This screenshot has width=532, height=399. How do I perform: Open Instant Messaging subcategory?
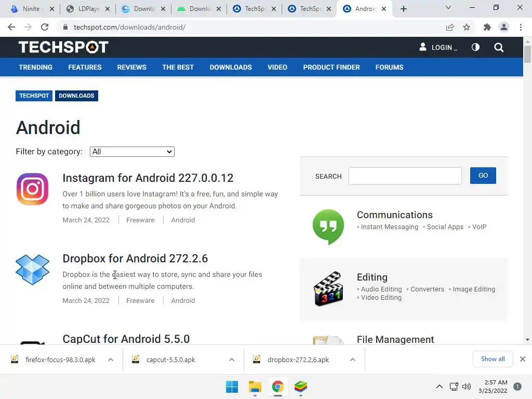pyautogui.click(x=389, y=227)
